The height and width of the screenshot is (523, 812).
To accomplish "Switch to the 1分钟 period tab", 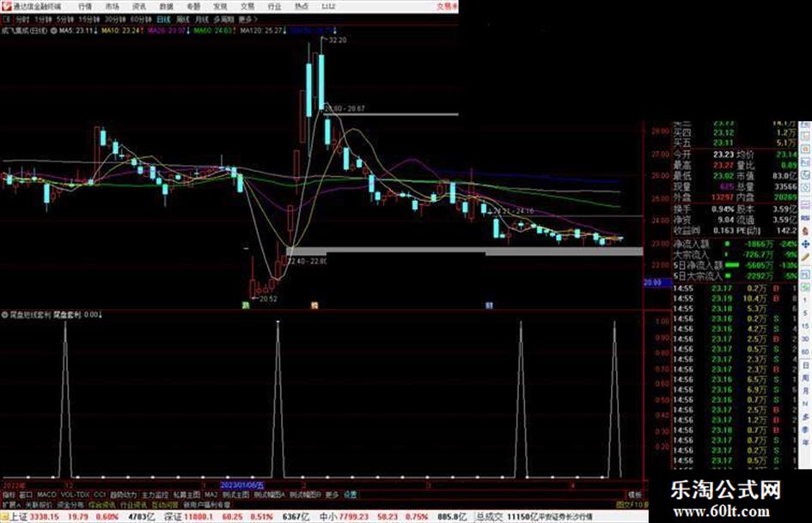I will pyautogui.click(x=43, y=20).
